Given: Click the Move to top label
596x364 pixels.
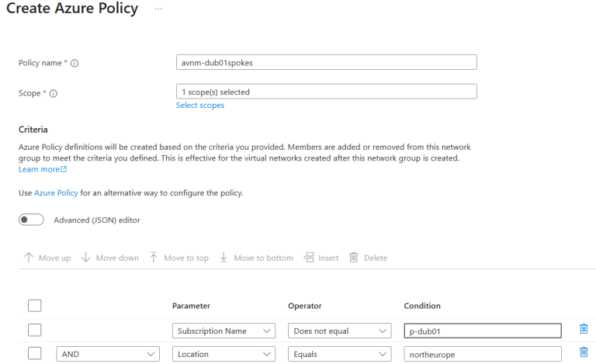Looking at the screenshot, I should 186,258.
